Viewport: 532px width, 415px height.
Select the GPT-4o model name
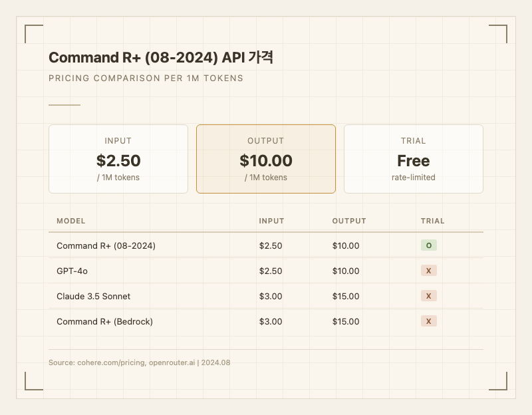click(72, 271)
